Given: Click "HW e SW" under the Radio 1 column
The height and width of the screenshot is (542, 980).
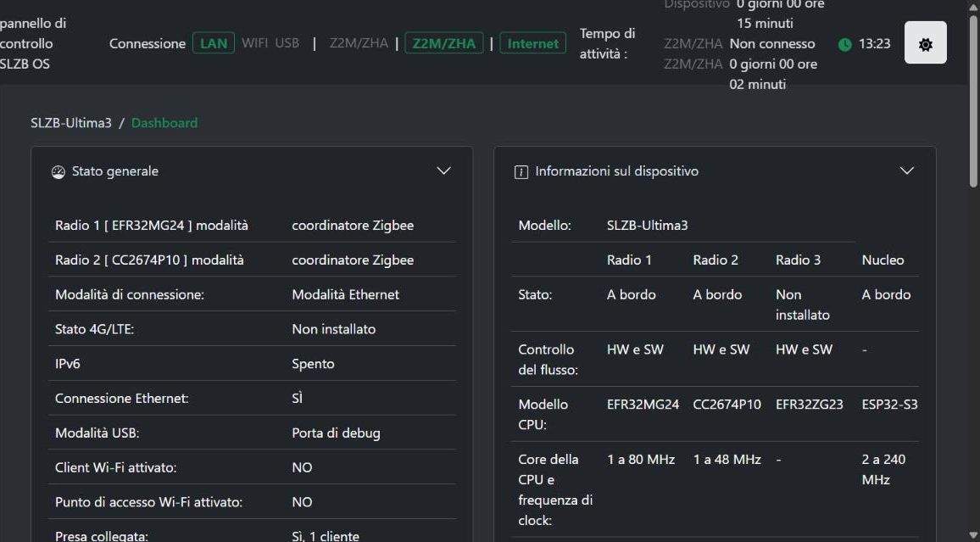Looking at the screenshot, I should click(x=635, y=349).
